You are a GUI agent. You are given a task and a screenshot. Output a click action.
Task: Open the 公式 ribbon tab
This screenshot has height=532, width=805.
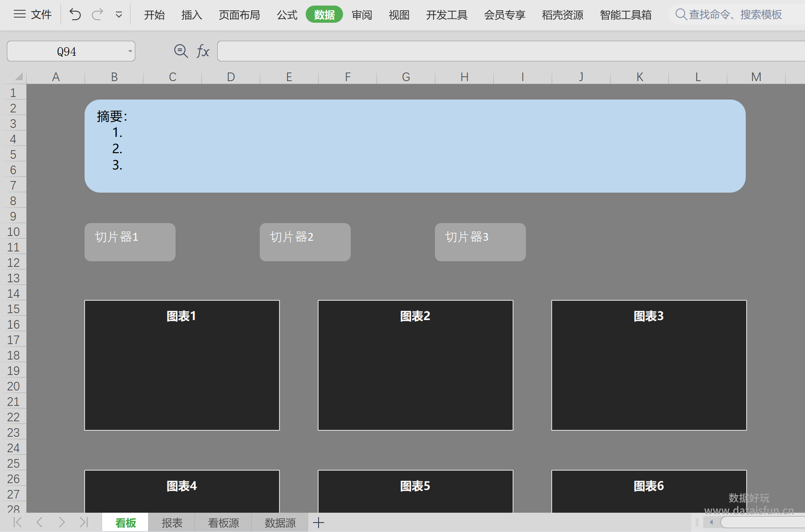coord(287,15)
